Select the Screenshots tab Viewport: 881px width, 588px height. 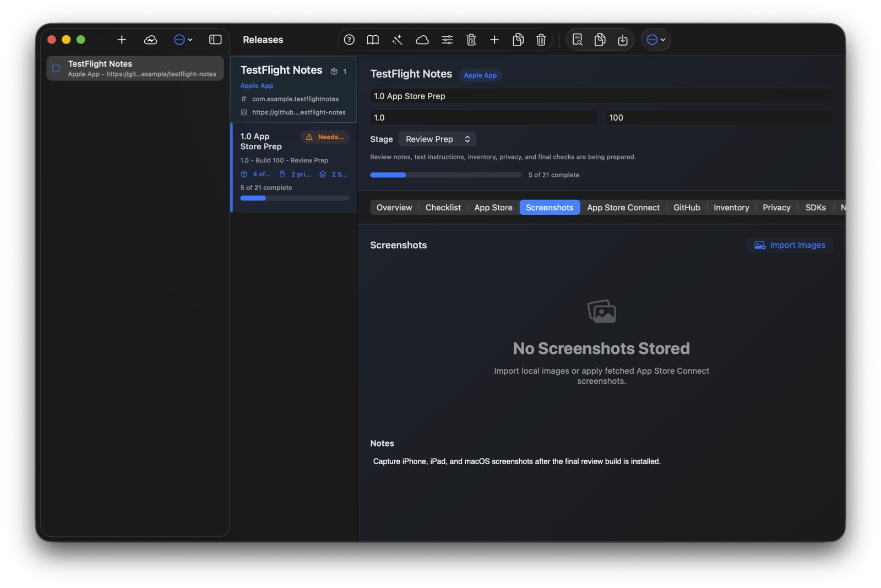550,208
